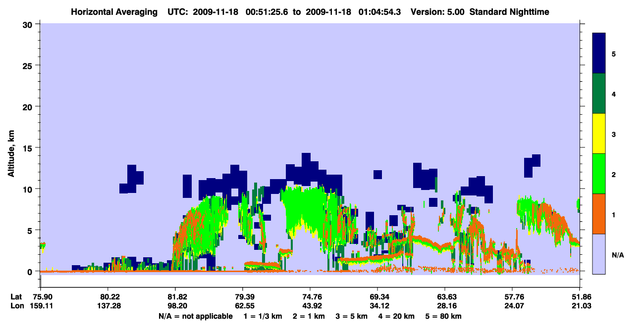Click longitude value '159.11'
This screenshot has width=644, height=330.
point(41,306)
